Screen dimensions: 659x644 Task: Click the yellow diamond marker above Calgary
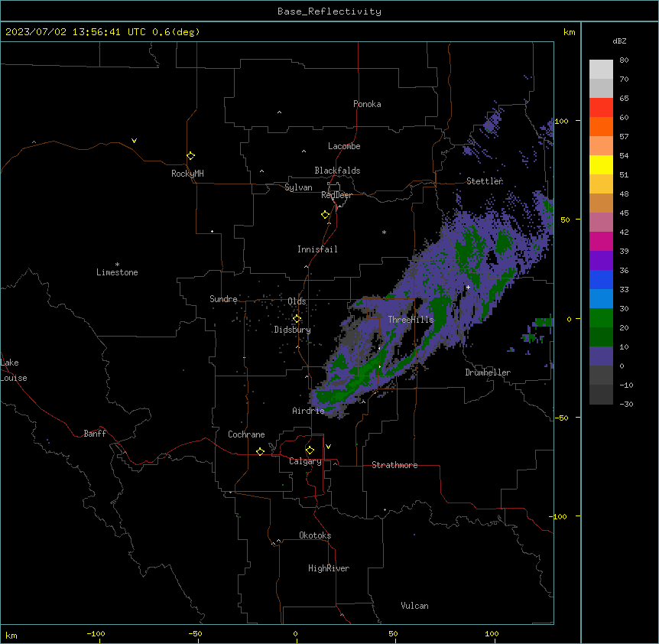(x=310, y=450)
